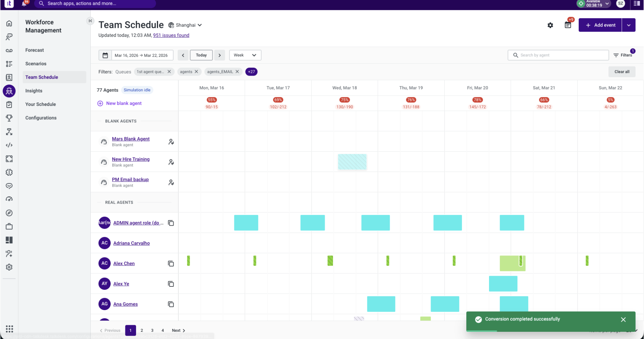Dismiss the conversion success notification

[623, 319]
